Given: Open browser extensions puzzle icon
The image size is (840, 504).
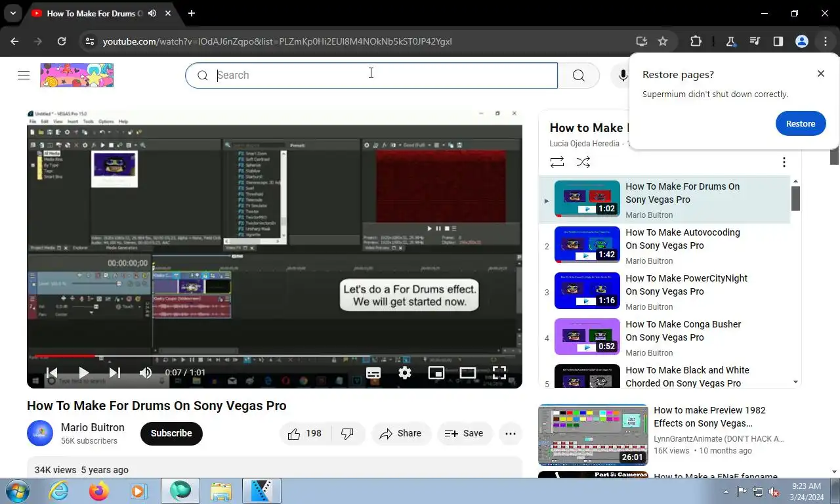Looking at the screenshot, I should click(x=696, y=41).
